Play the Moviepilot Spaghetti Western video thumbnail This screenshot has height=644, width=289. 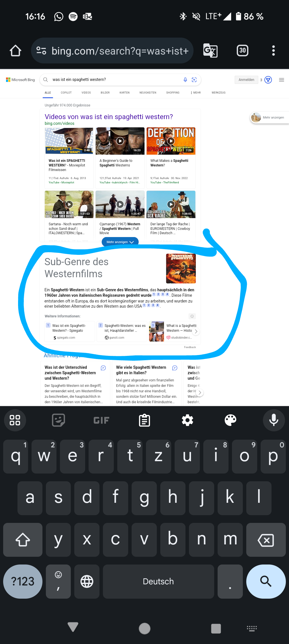tap(69, 141)
